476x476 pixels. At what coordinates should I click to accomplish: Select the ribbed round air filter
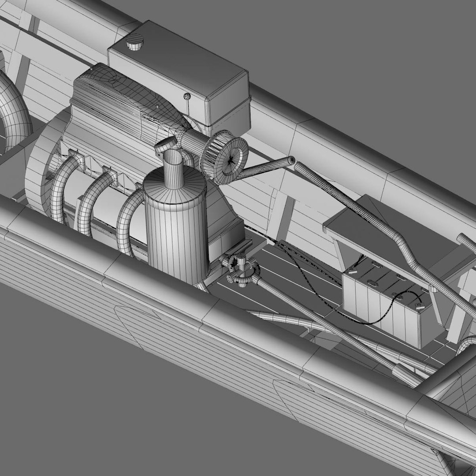click(225, 158)
